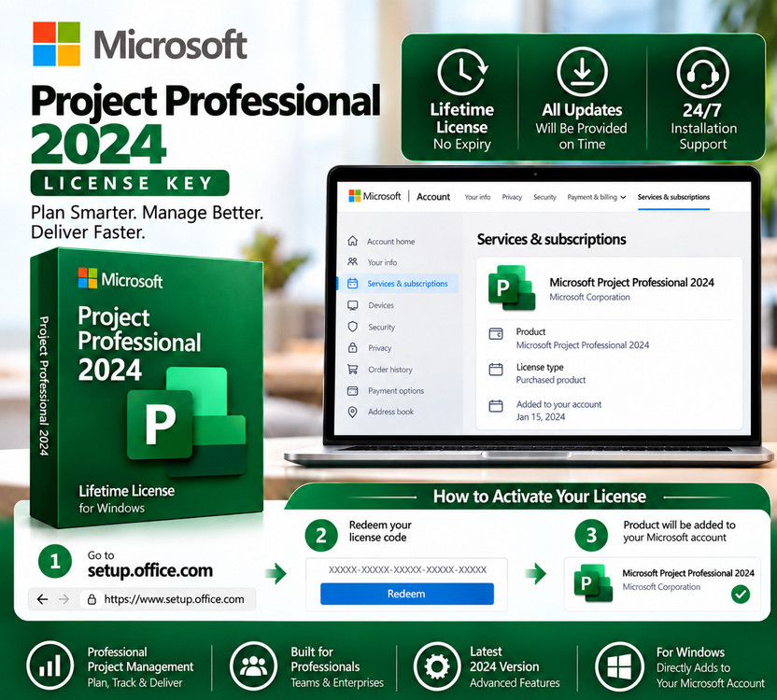This screenshot has width=777, height=700.
Task: Click the browser forward arrow
Action: (64, 599)
